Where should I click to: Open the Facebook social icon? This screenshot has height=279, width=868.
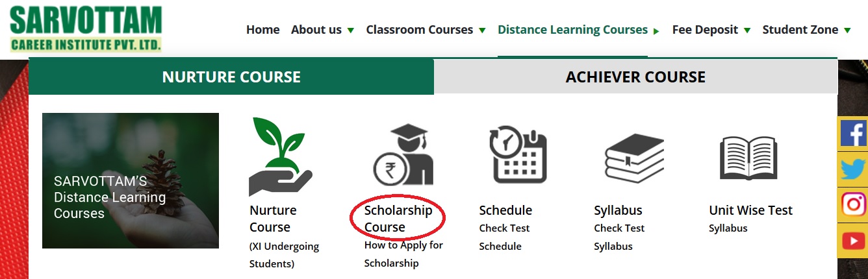click(x=853, y=133)
